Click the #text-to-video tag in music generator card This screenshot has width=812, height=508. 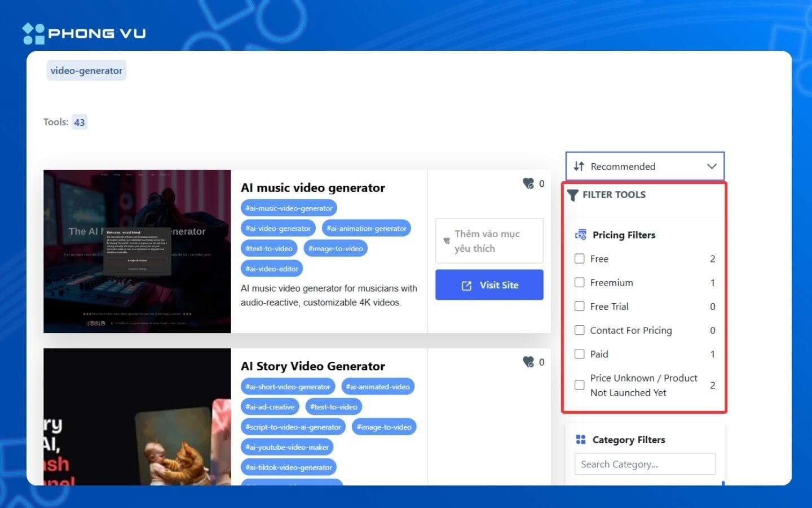click(269, 248)
